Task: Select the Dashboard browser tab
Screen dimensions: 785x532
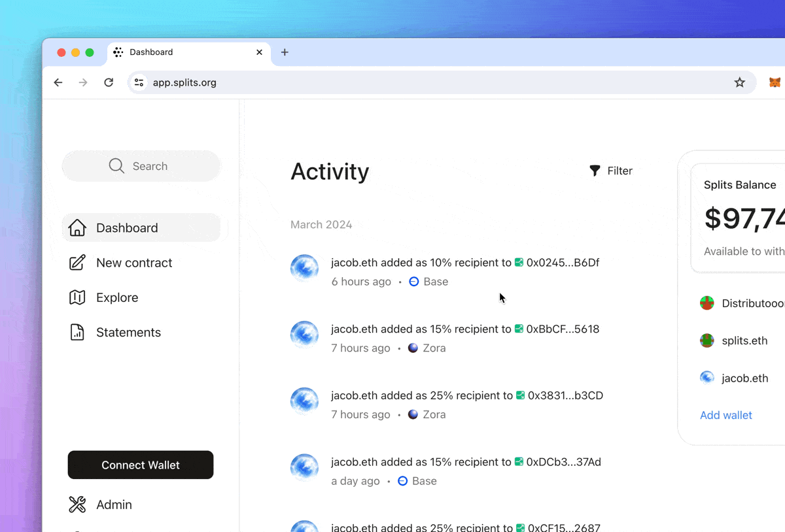Action: coord(188,52)
